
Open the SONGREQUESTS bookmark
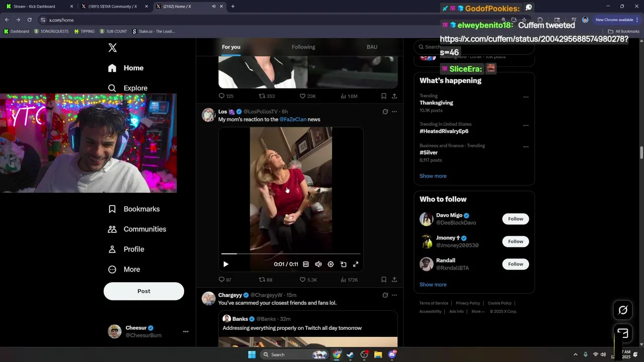pyautogui.click(x=52, y=31)
